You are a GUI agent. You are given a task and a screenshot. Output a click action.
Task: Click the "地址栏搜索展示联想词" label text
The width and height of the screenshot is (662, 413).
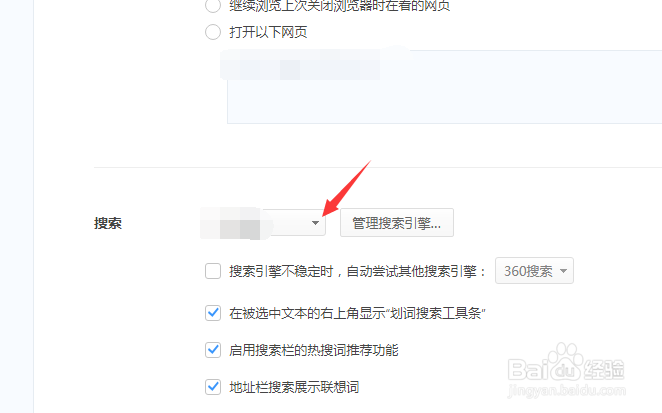[x=294, y=387]
